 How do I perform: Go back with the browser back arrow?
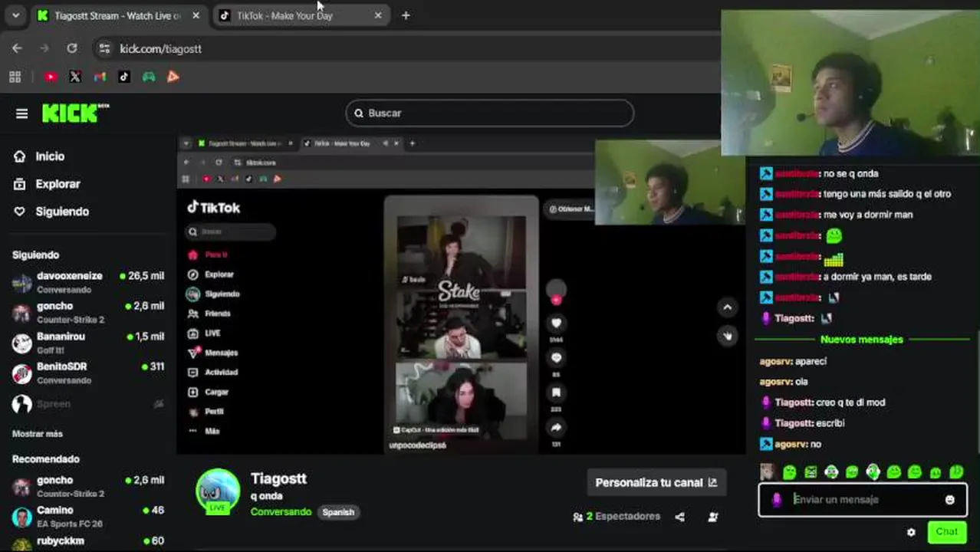click(x=17, y=48)
